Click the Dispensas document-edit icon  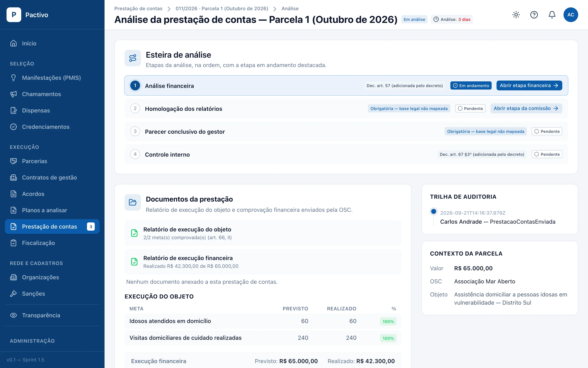click(x=14, y=110)
